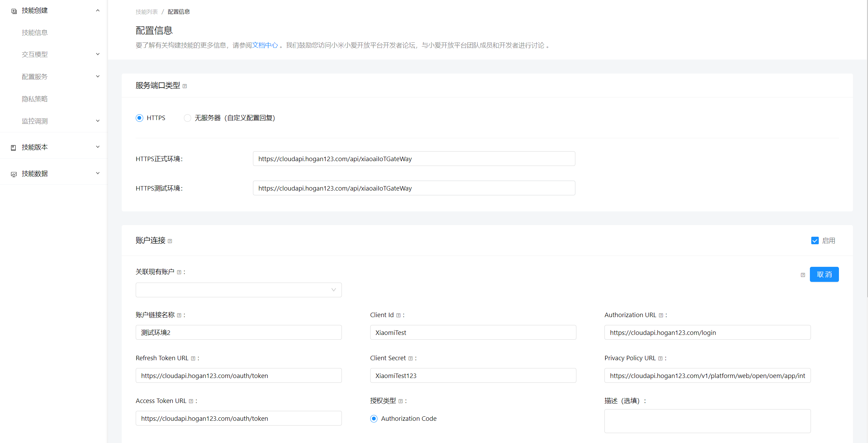Viewport: 868px width, 443px height.
Task: Click the HTTPS正式环境 URL field
Action: coord(414,159)
